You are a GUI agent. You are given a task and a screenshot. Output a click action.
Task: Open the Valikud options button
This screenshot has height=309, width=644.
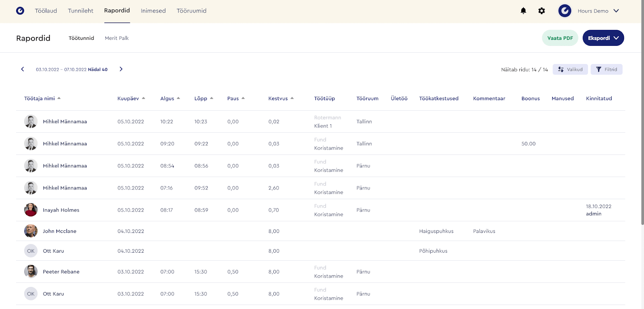coord(570,69)
